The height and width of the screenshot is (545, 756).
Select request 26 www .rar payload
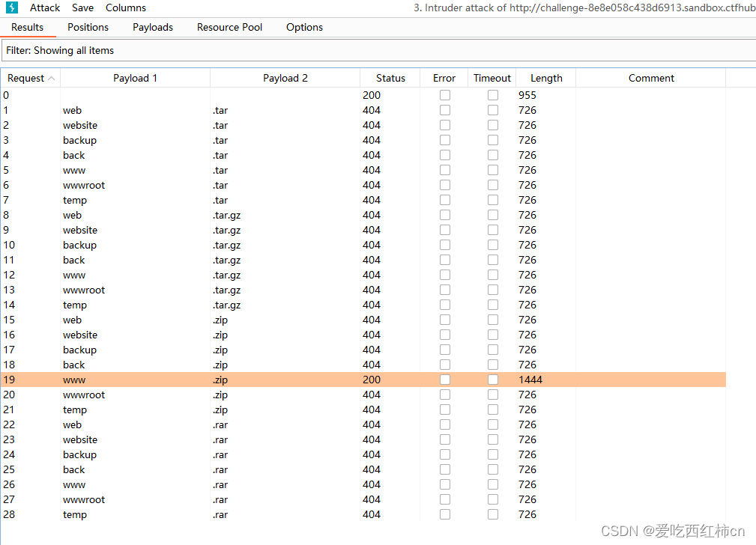coord(74,485)
